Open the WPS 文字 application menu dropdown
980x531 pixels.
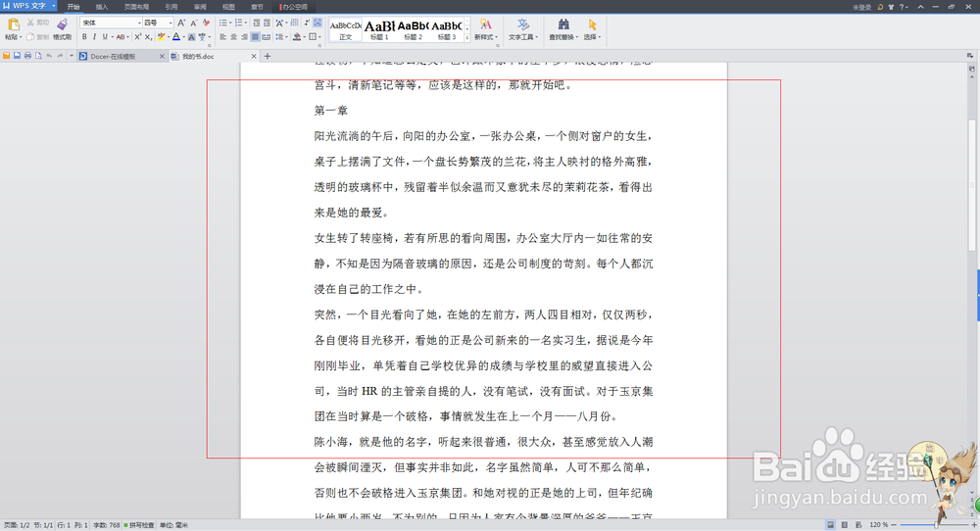(54, 6)
